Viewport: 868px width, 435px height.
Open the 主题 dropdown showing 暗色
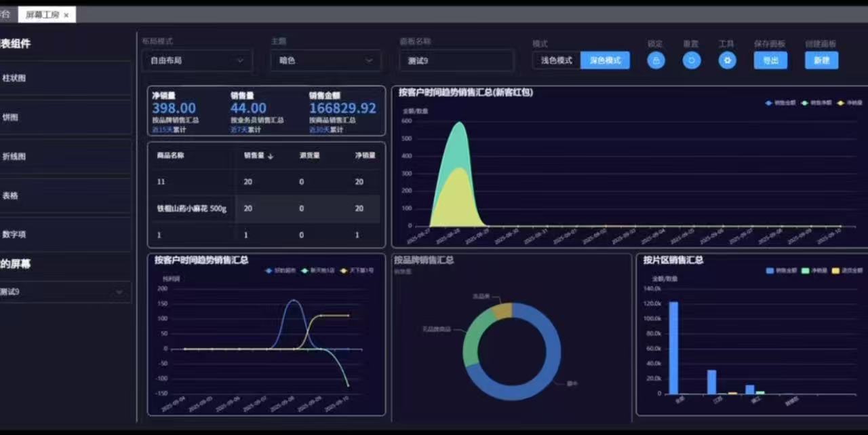click(326, 60)
